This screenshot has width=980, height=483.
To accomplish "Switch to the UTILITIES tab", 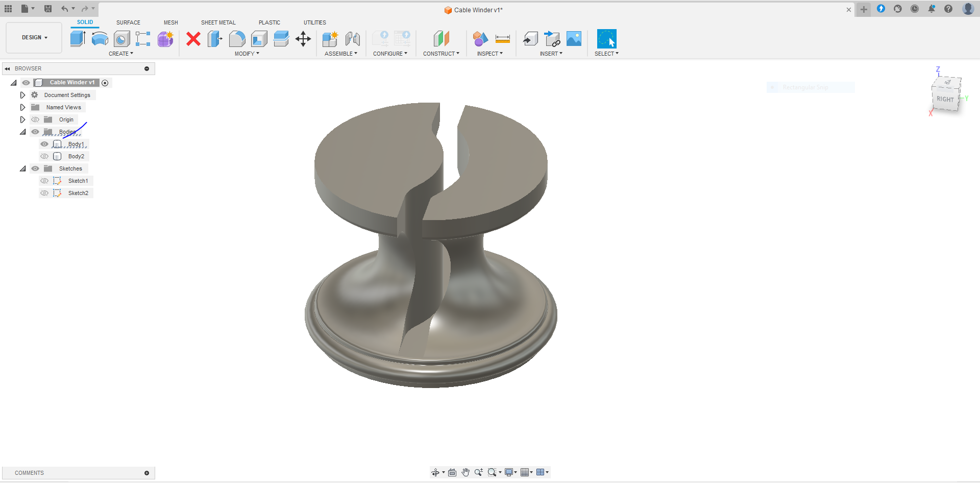I will coord(315,22).
